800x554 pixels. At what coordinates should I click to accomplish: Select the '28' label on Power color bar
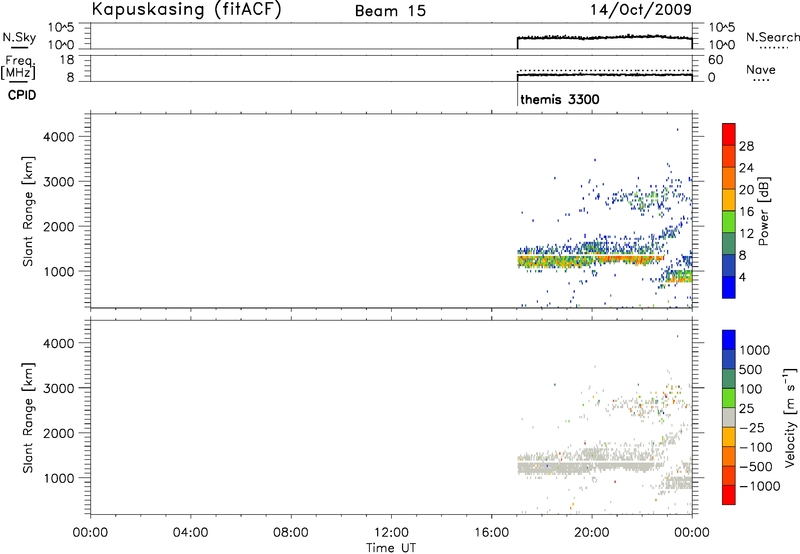pos(746,146)
